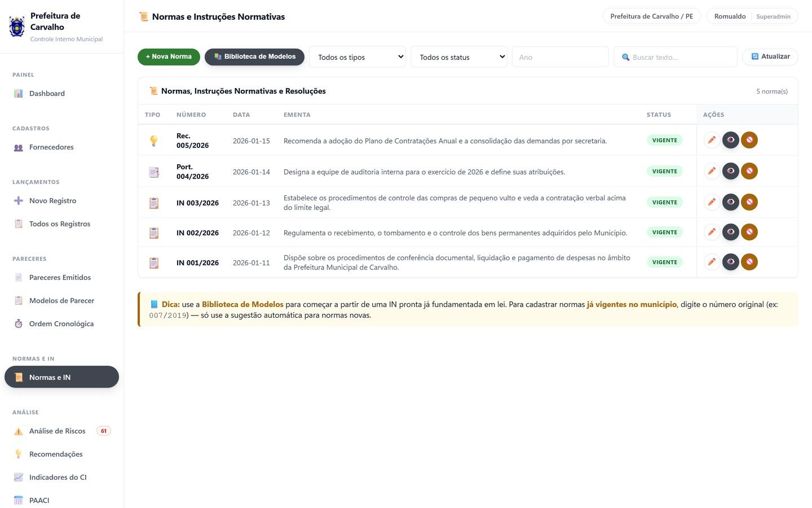Click the calendar icon beside PAACI

(x=19, y=501)
